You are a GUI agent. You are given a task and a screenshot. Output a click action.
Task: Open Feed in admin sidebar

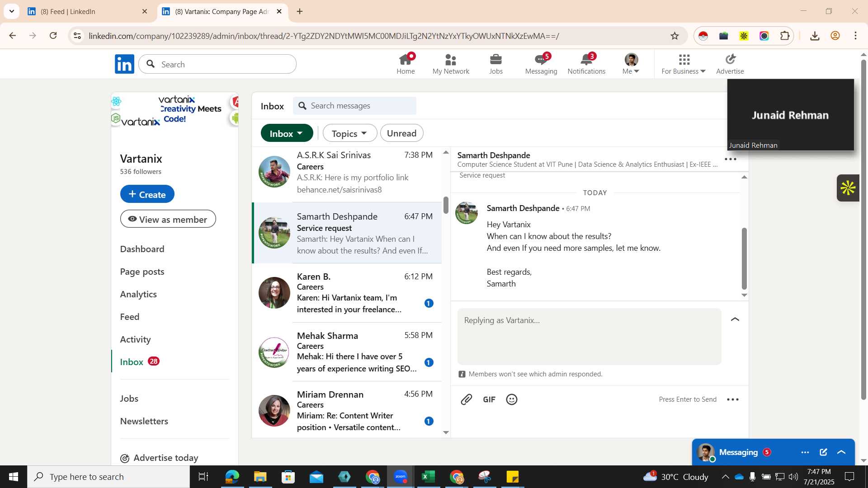129,317
